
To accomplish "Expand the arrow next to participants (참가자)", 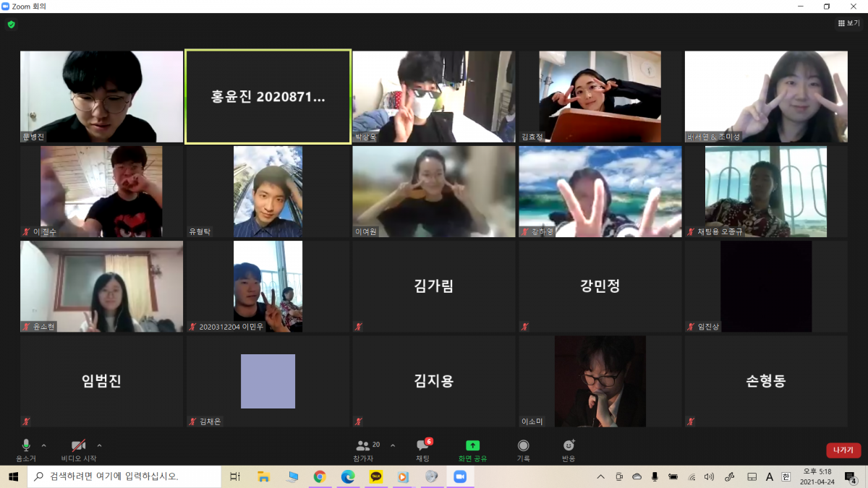I will [393, 445].
